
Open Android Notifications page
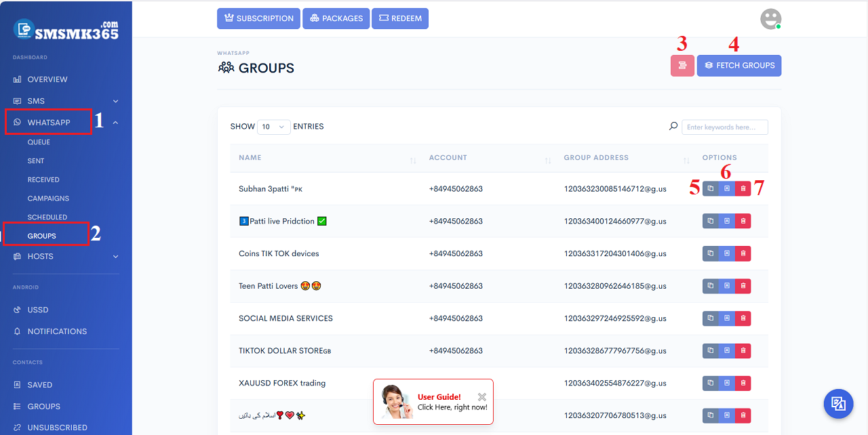[x=50, y=331]
